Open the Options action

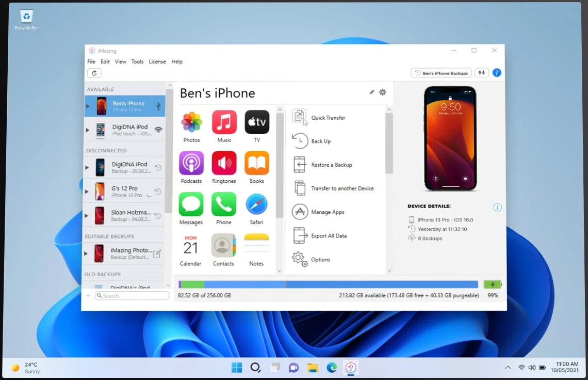[311, 260]
